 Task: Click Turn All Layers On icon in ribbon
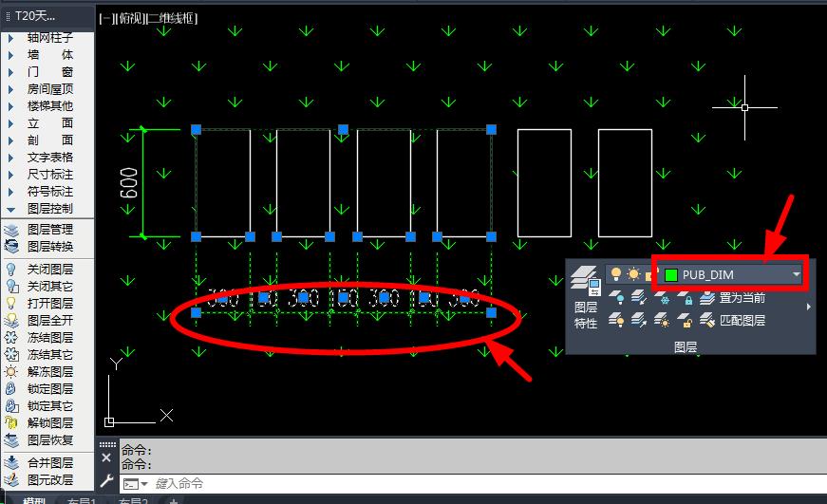[616, 320]
